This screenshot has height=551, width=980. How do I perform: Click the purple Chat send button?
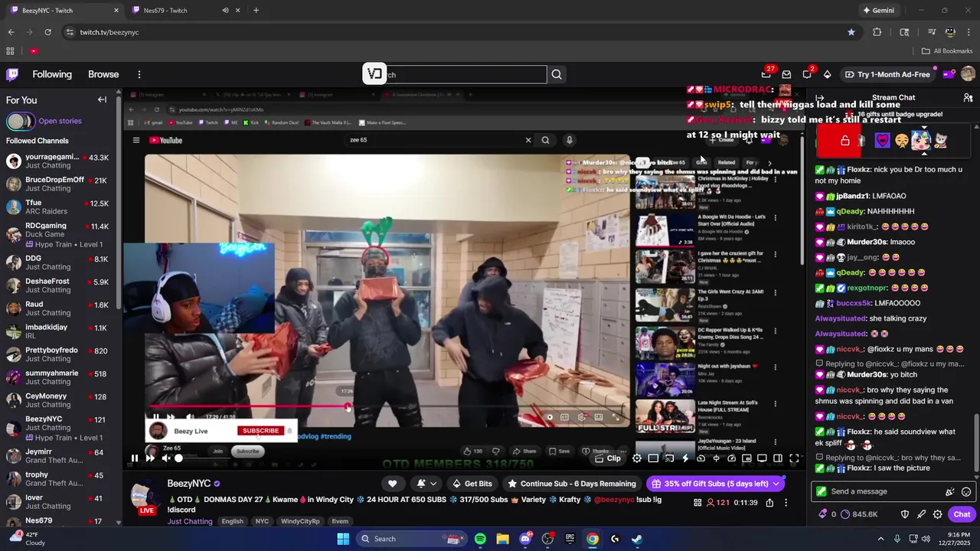point(962,514)
